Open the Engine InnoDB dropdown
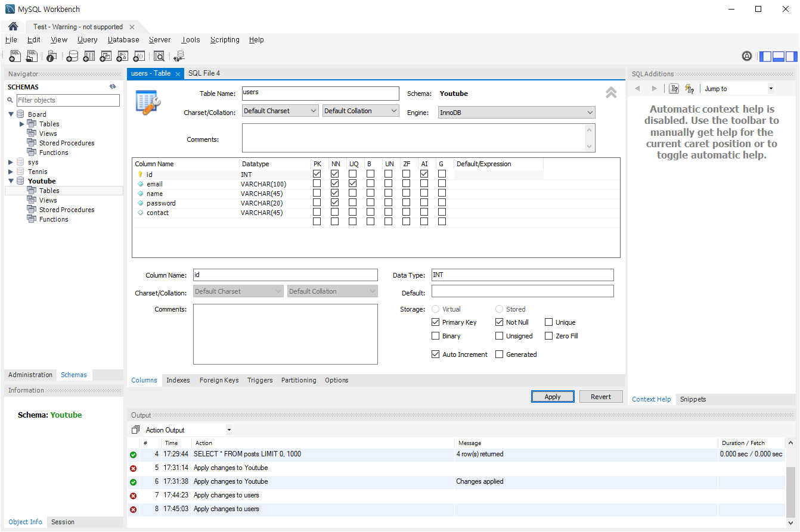This screenshot has width=800, height=532. point(516,113)
